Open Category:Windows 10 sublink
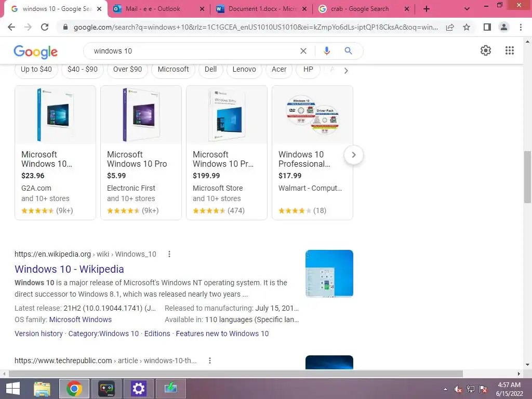The height and width of the screenshot is (399, 532). click(x=103, y=334)
